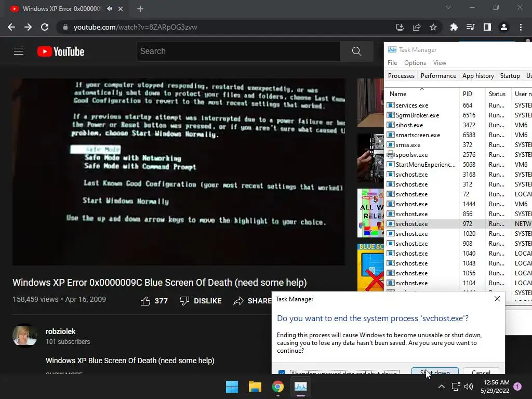
Task: Go to YouTube home via logo
Action: tap(61, 51)
